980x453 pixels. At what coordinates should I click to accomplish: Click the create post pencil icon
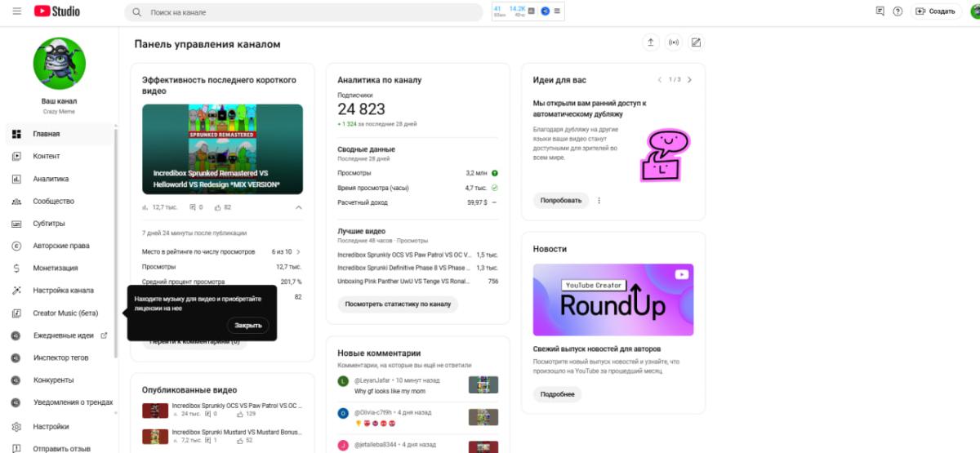pyautogui.click(x=696, y=42)
